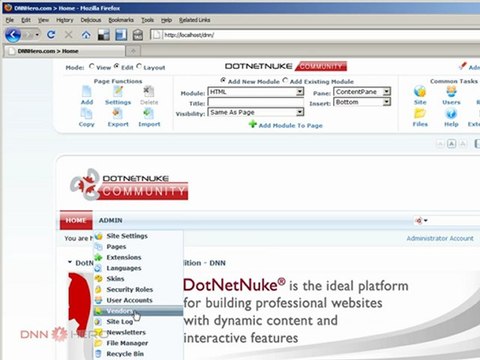Open the File menu
Screen dimensions: 480x360
(10, 20)
